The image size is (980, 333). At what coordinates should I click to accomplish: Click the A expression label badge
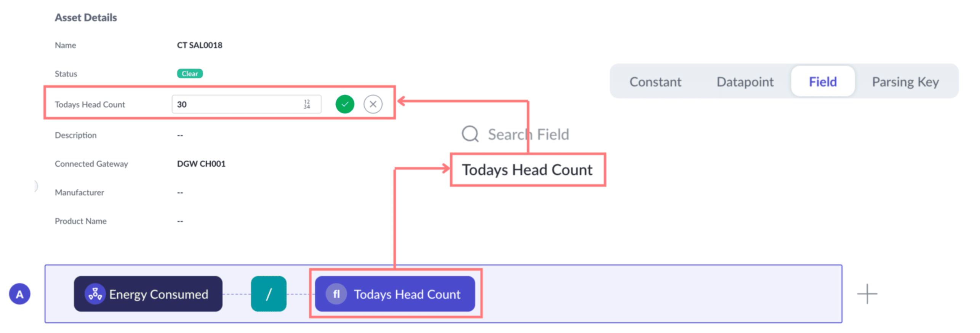tap(19, 294)
